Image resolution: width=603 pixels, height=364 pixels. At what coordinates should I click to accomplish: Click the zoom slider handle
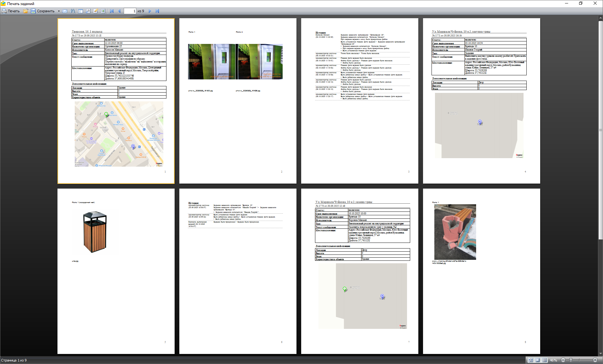pos(571,360)
